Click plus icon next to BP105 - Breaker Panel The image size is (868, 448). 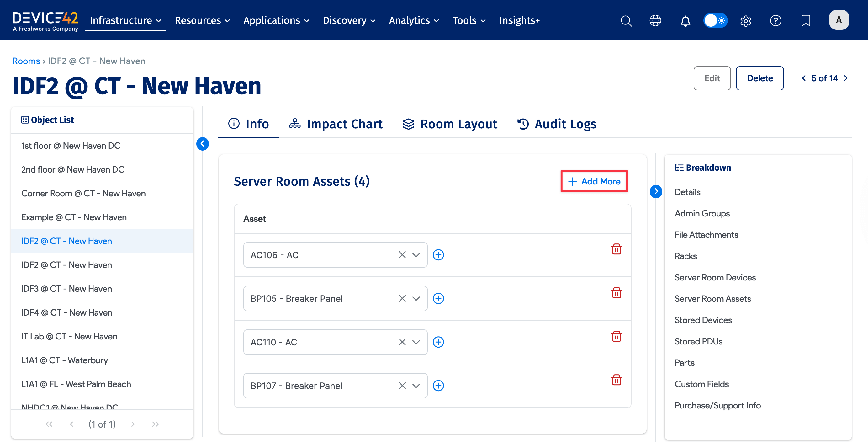coord(438,298)
